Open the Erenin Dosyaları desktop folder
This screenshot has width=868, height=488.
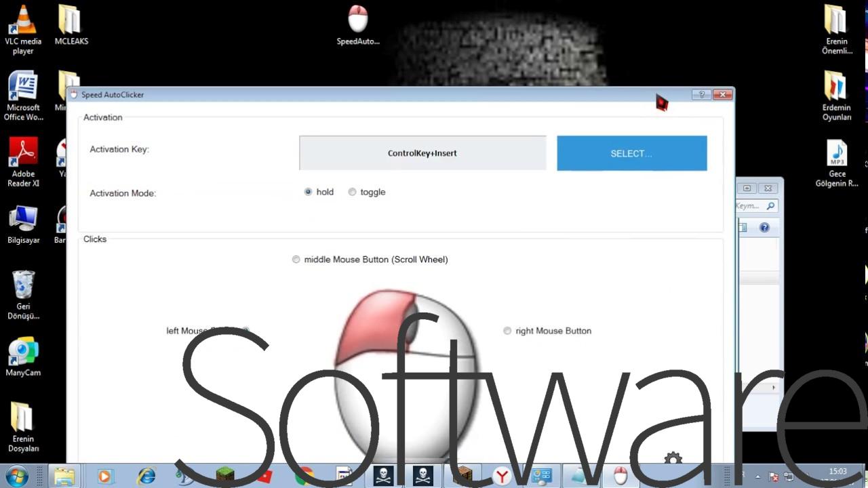click(23, 428)
